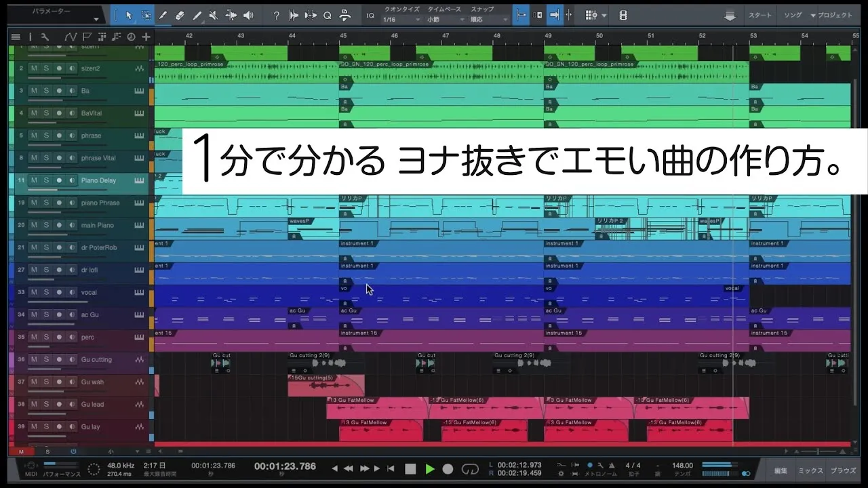
Task: Open the ブラウズ panel
Action: (843, 470)
